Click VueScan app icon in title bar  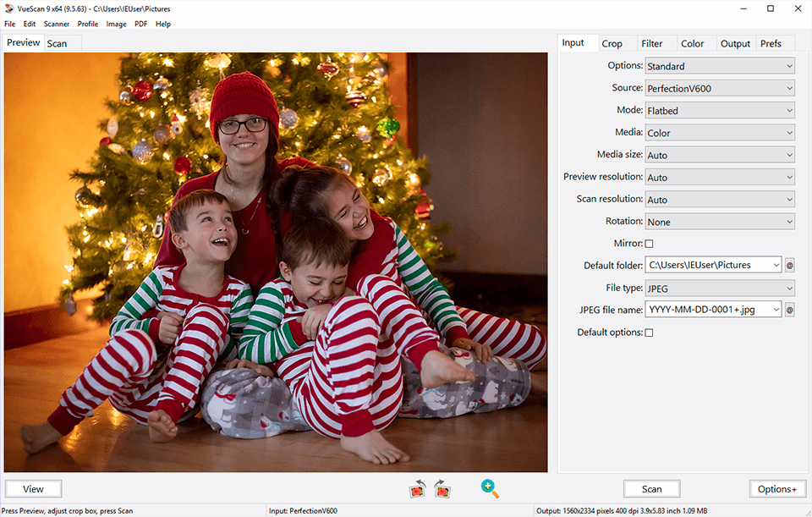click(x=8, y=8)
